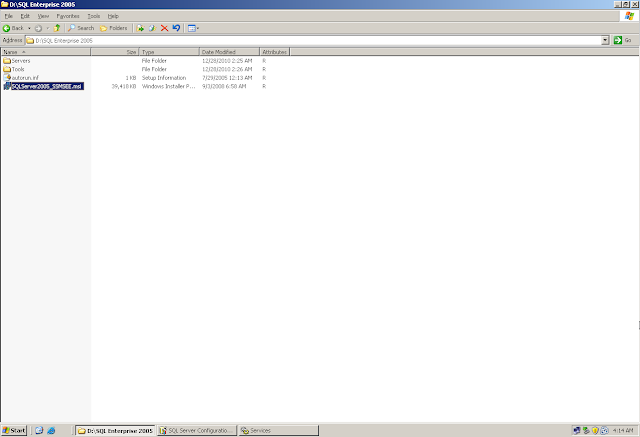This screenshot has width=640, height=437.
Task: Open the Edit menu
Action: pos(25,16)
